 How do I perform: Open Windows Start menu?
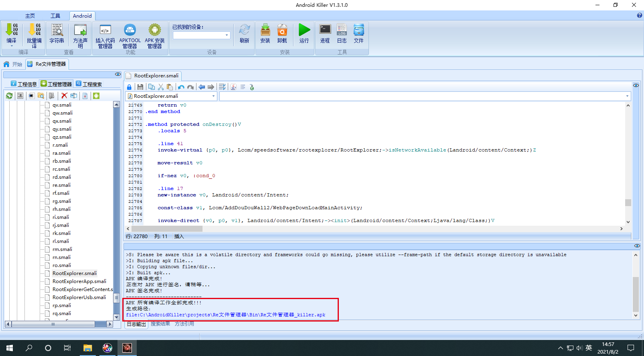click(10, 348)
